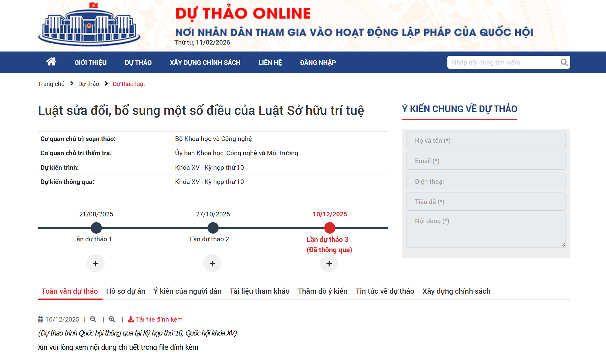606x364 pixels.
Task: Click the Tải file đính kèm link
Action: pos(159,319)
